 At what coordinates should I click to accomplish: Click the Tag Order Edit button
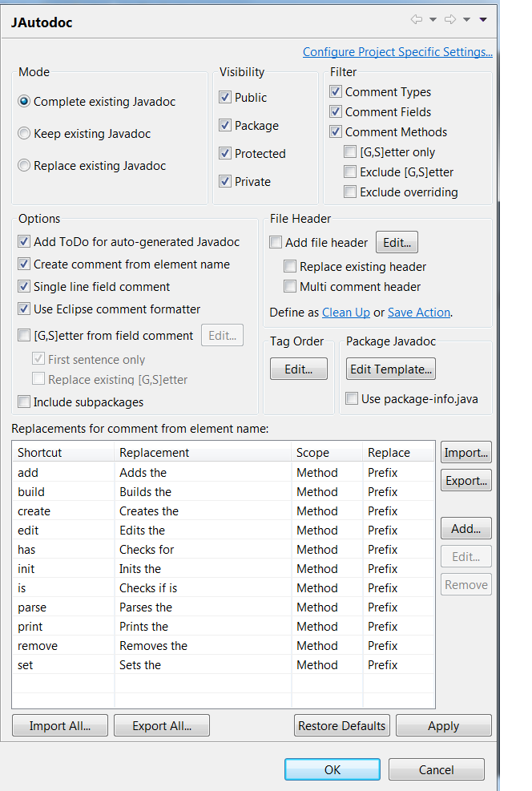point(299,369)
